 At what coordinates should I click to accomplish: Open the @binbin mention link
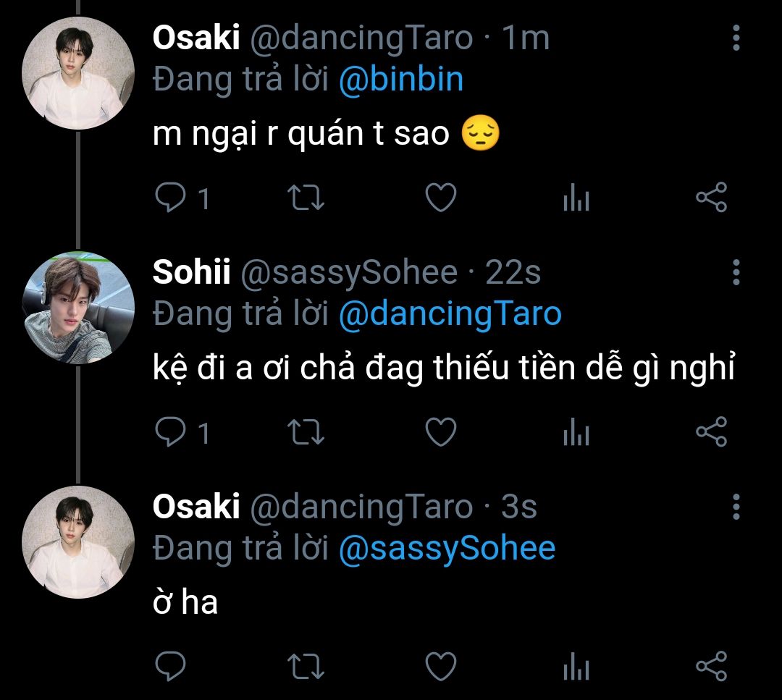click(x=401, y=80)
